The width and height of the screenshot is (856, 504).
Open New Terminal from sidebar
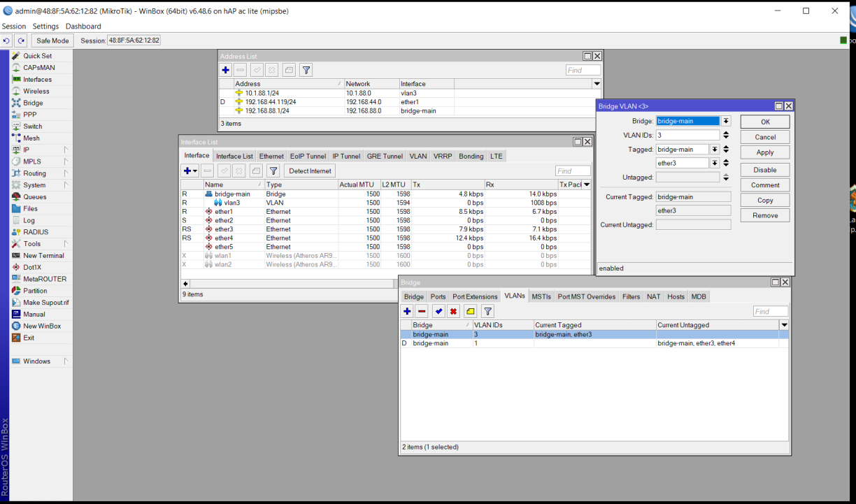[x=43, y=256]
